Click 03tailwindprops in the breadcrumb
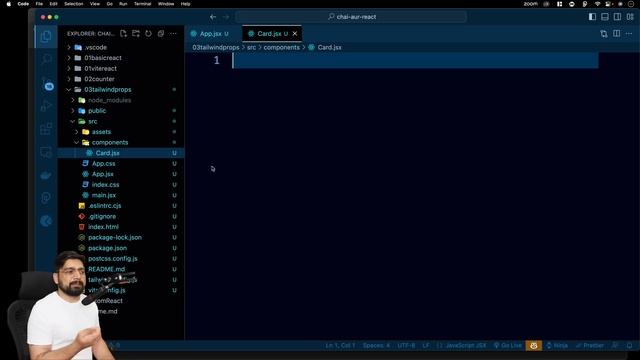640x360 pixels. click(216, 47)
